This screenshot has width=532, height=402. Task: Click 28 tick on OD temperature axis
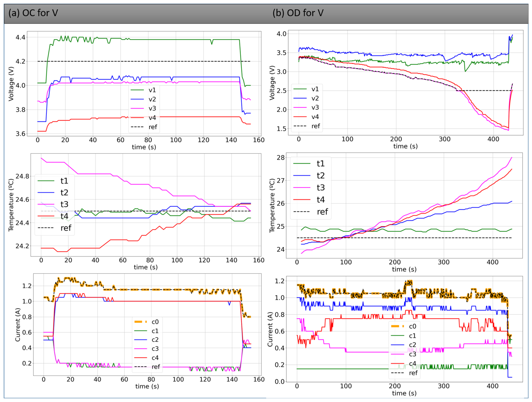tap(281, 158)
